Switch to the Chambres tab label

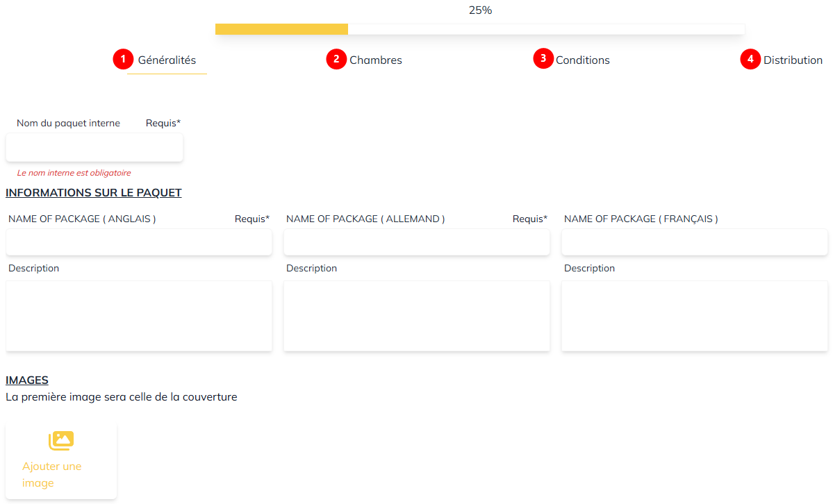tap(375, 60)
